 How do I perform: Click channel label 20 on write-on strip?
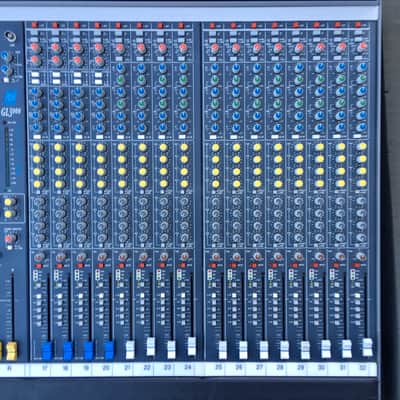point(107,368)
